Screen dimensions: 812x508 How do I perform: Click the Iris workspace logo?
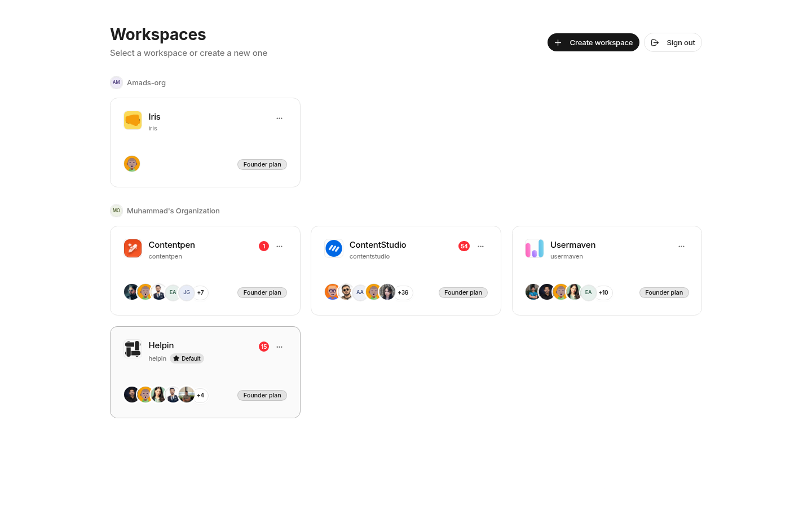pos(133,120)
